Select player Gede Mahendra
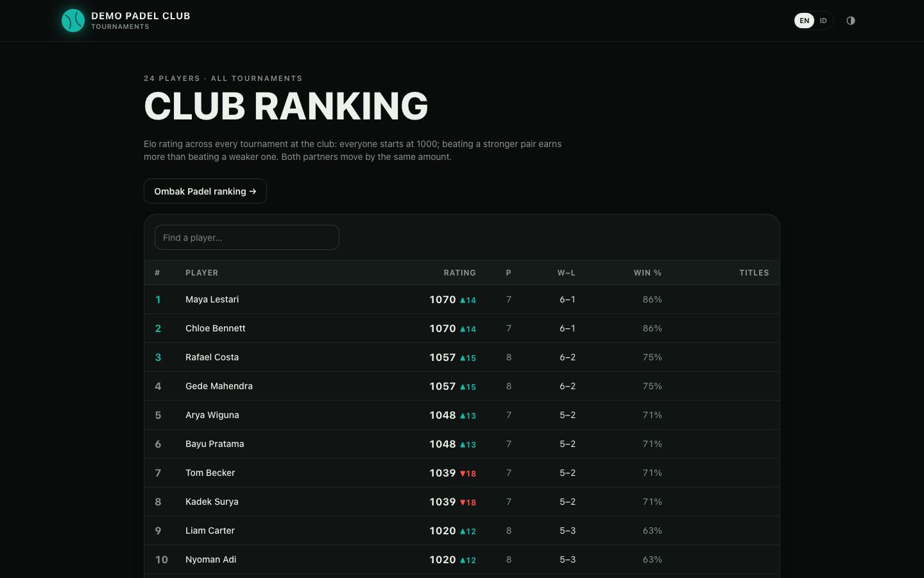The height and width of the screenshot is (578, 924). (219, 386)
